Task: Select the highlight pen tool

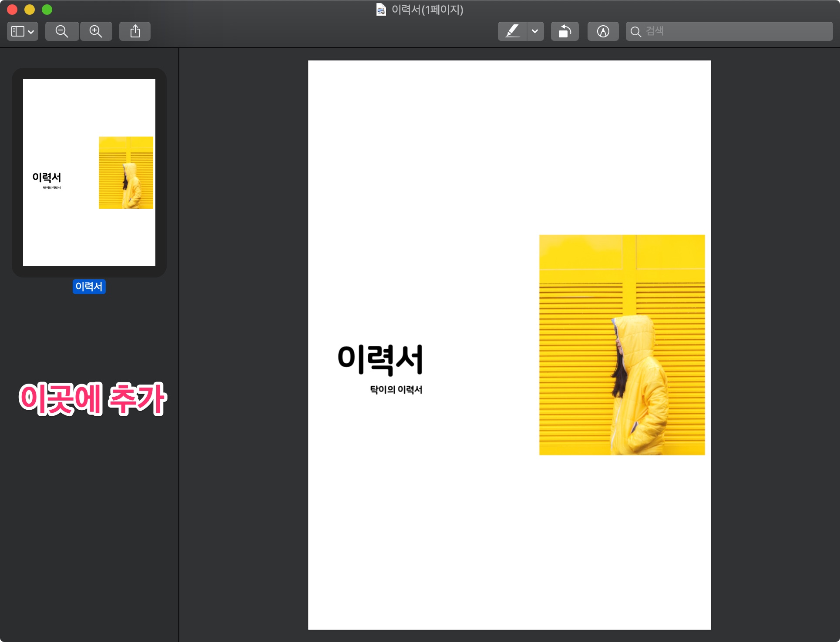Action: coord(512,31)
